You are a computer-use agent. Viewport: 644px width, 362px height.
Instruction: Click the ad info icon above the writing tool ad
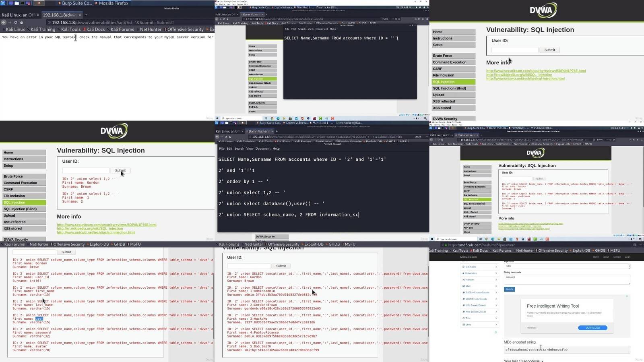pyautogui.click(x=627, y=296)
